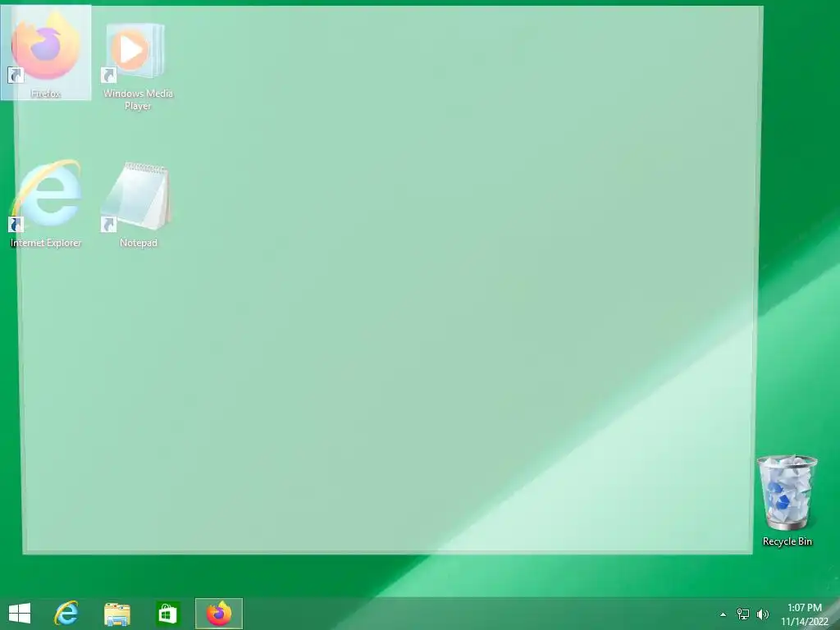Screen dimensions: 840x630
Task: Open the network status tray icon
Action: point(742,614)
